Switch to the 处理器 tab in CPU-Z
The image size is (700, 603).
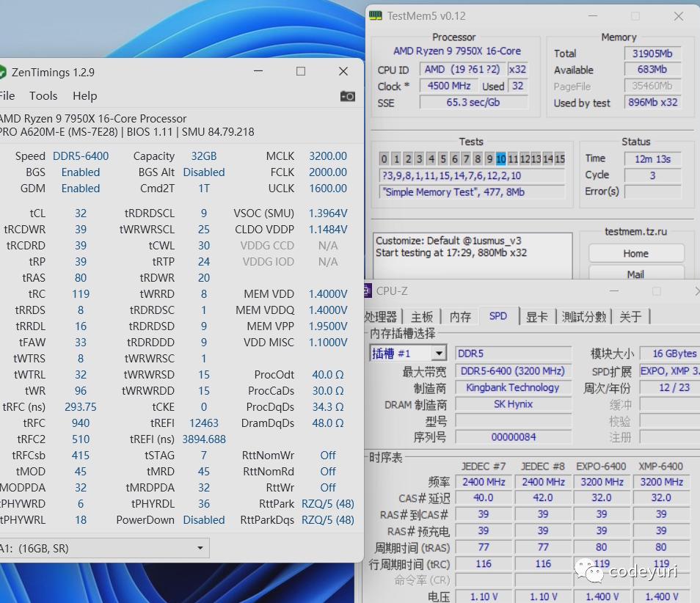coord(382,317)
